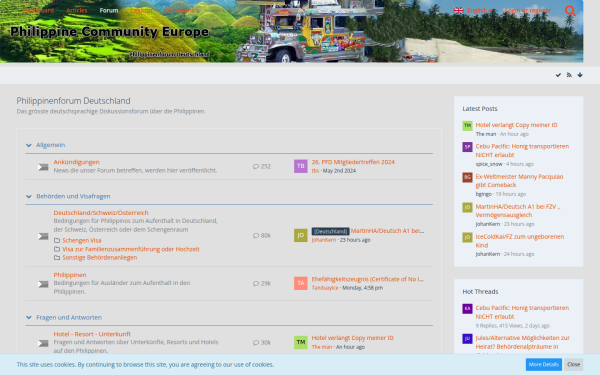The height and width of the screenshot is (375, 600).
Task: Click the TB avatar in Ankündigungen row
Action: [x=301, y=166]
